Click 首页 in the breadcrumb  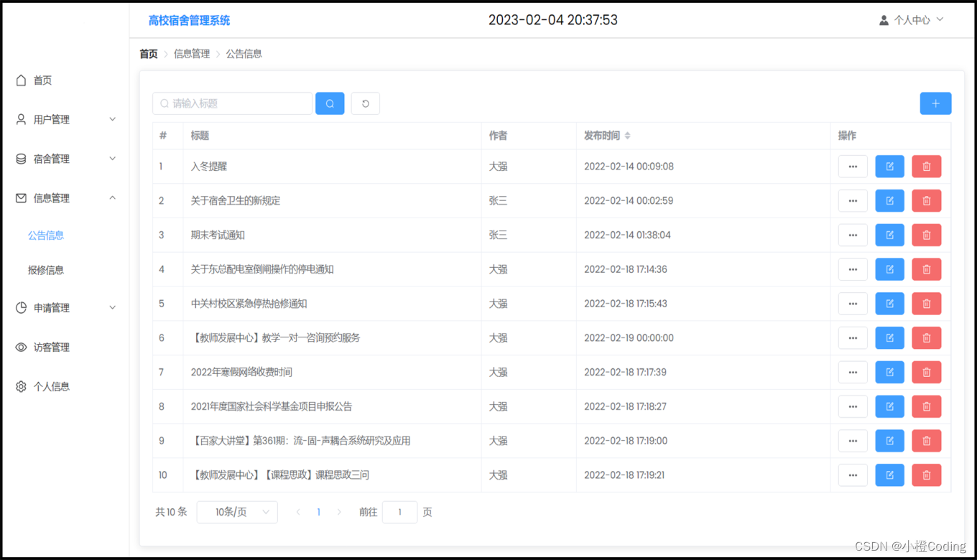coord(149,54)
